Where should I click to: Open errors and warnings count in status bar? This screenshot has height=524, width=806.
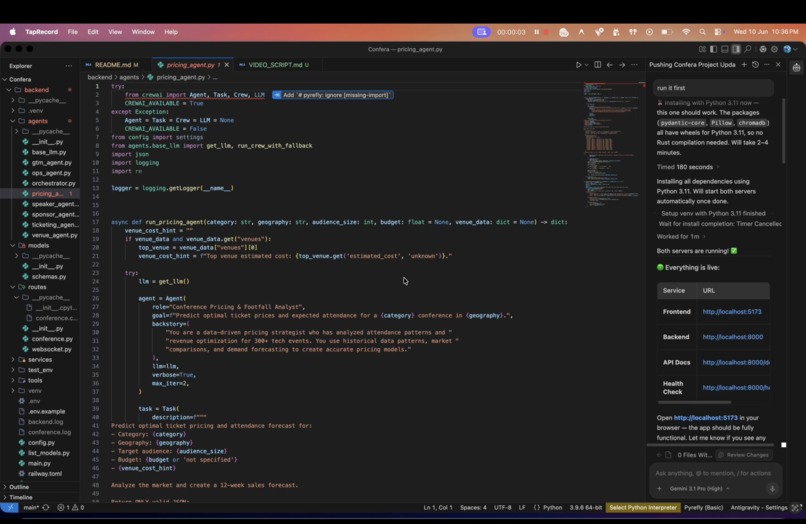coord(70,508)
